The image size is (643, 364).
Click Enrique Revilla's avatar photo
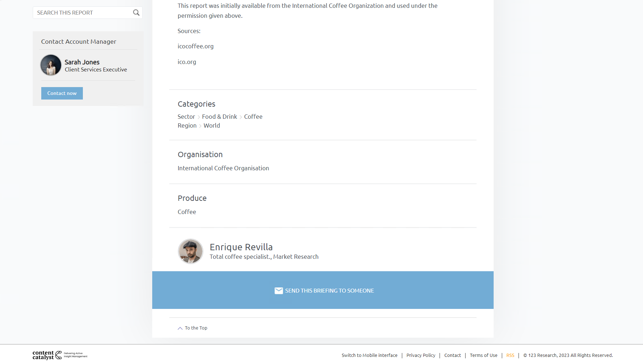(x=191, y=251)
